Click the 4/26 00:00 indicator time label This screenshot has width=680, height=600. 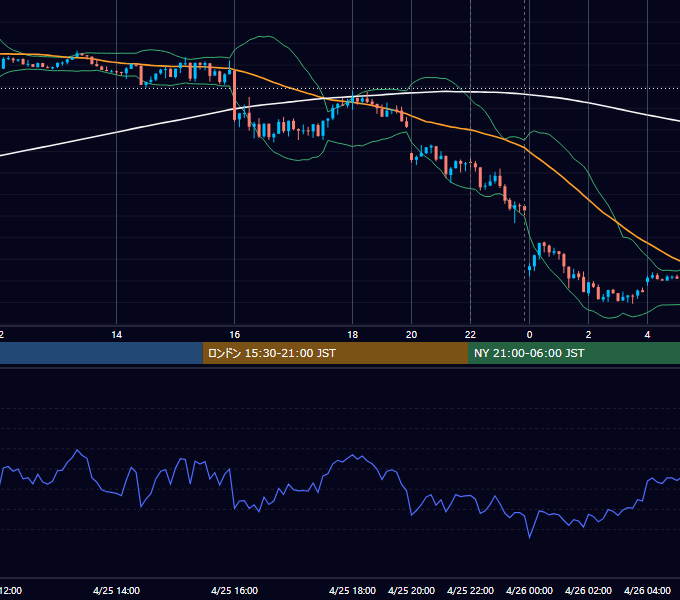coord(530,591)
